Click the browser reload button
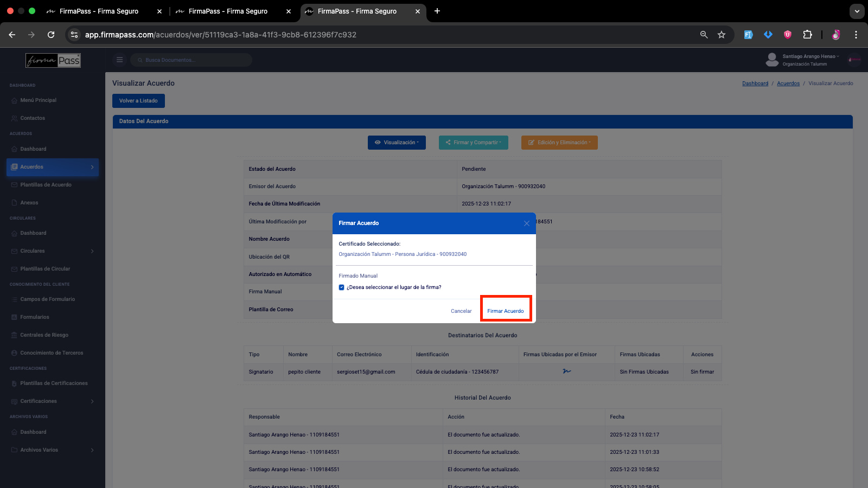This screenshot has width=868, height=488. click(x=51, y=35)
